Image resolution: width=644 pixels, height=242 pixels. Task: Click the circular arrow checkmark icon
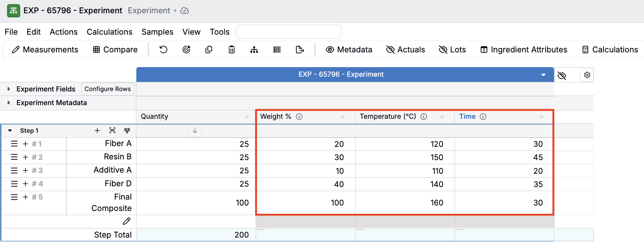coord(186,49)
